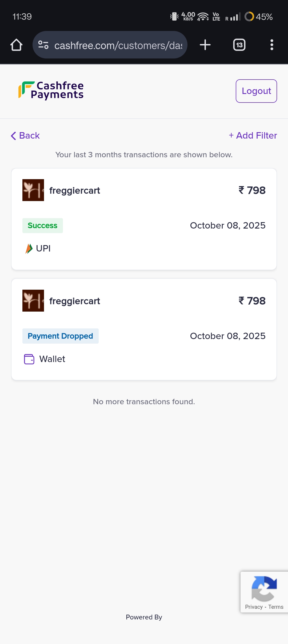This screenshot has width=288, height=644.
Task: Tap the Success status badge
Action: point(43,226)
